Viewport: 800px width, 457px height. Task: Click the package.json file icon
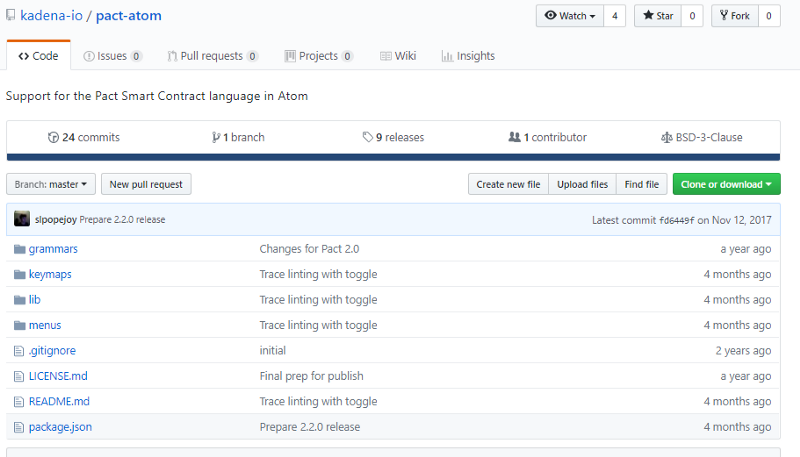(x=19, y=427)
